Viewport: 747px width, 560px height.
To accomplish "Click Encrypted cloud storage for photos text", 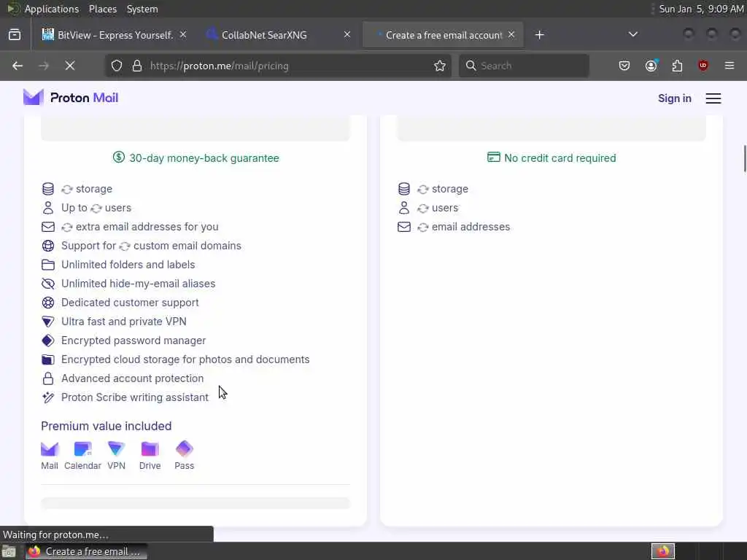I will tap(185, 359).
